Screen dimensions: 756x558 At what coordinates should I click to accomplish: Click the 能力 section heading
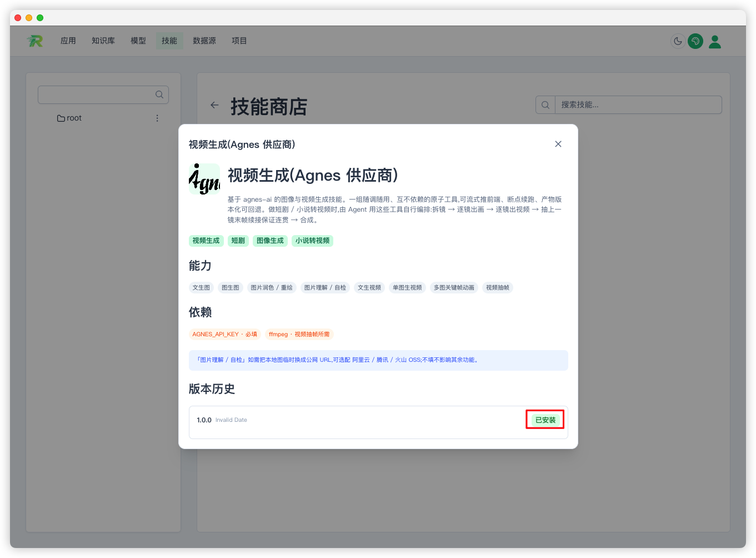coord(200,266)
